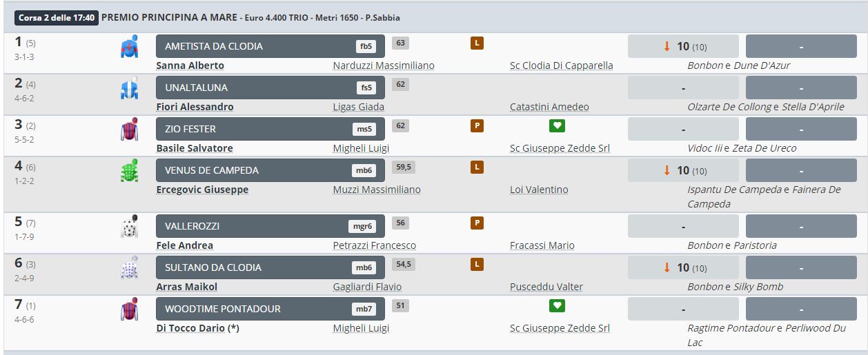Click Venus De Campeda green silks icon

pyautogui.click(x=129, y=171)
